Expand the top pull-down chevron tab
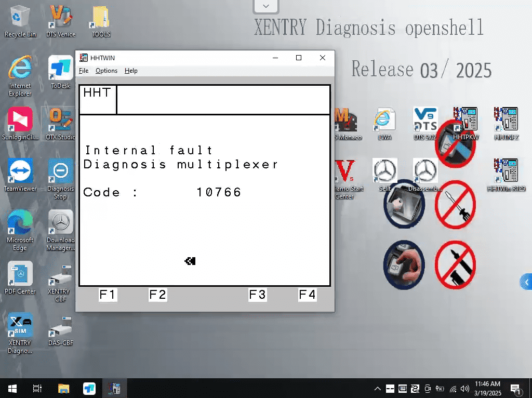This screenshot has width=532, height=398. click(x=266, y=6)
